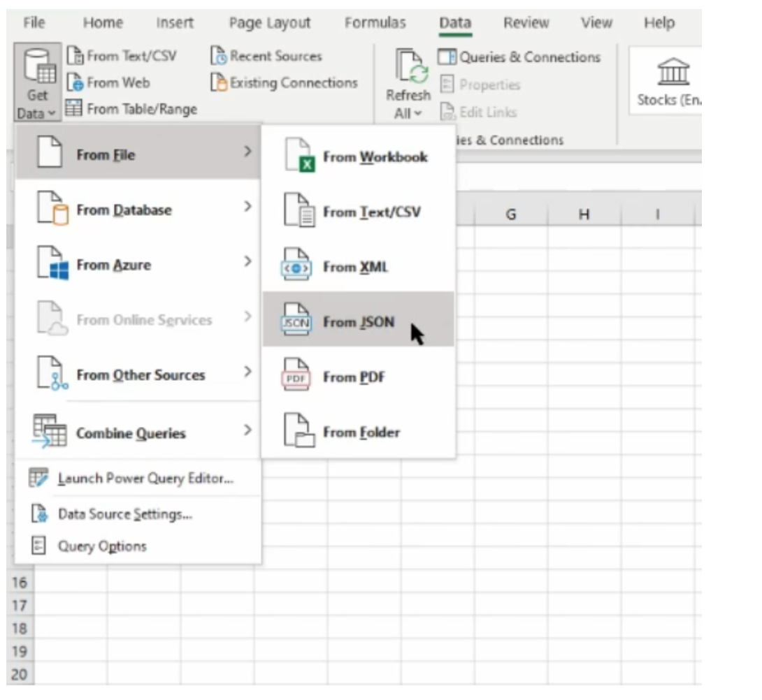The width and height of the screenshot is (762, 700).
Task: Click the From Azure menu icon
Action: coord(52,263)
